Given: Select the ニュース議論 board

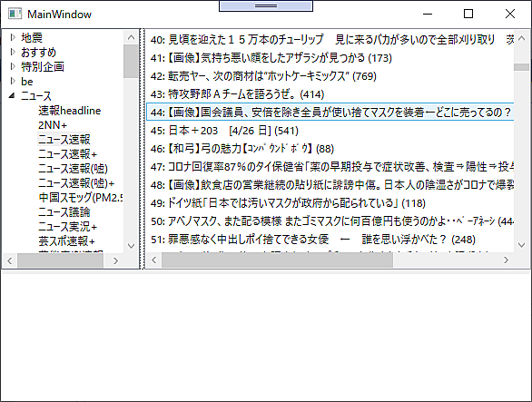Looking at the screenshot, I should coord(64,212).
